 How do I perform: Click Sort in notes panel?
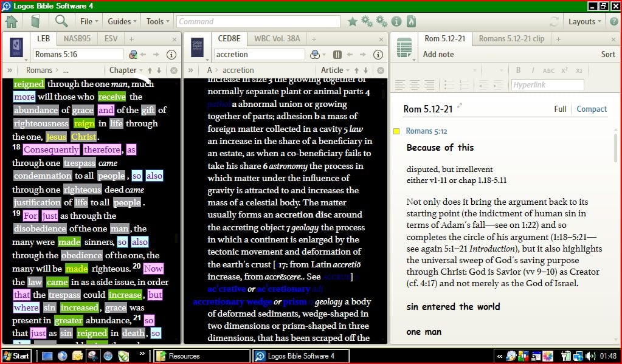click(608, 54)
